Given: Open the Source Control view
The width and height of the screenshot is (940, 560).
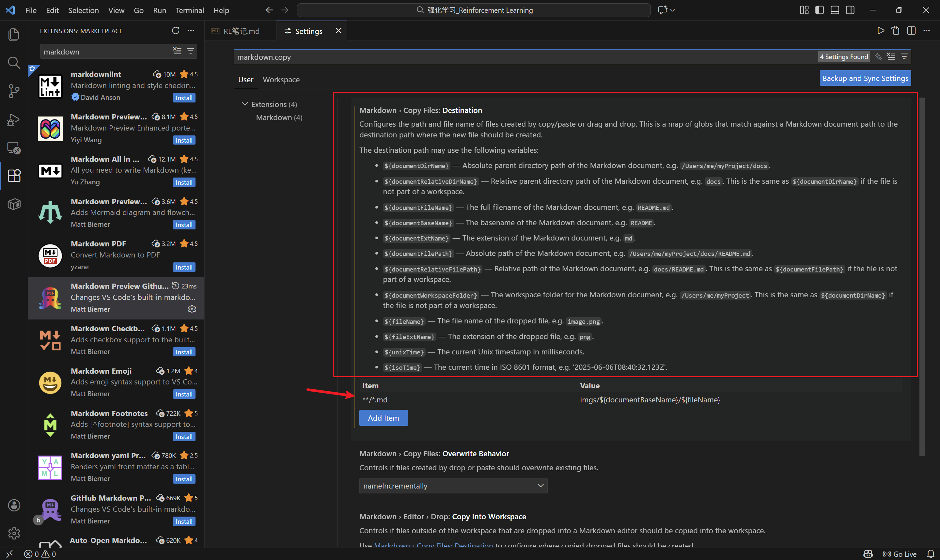Looking at the screenshot, I should (14, 91).
